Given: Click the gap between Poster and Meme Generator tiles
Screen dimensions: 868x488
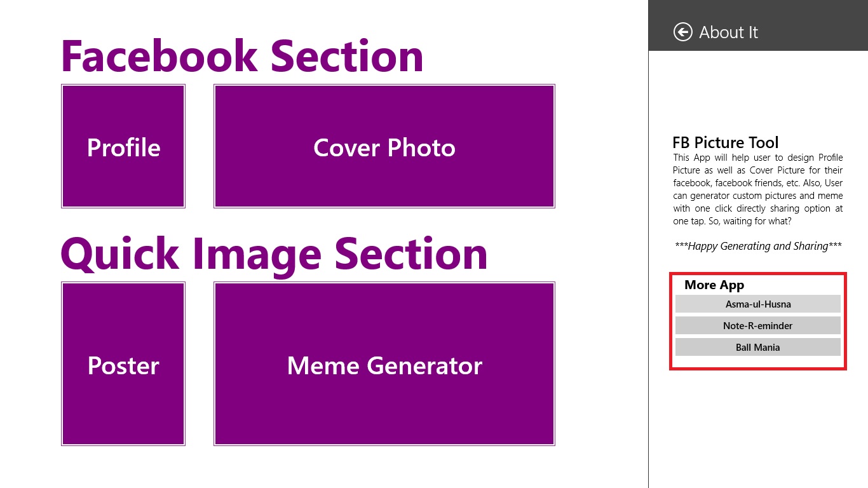Looking at the screenshot, I should [200, 364].
